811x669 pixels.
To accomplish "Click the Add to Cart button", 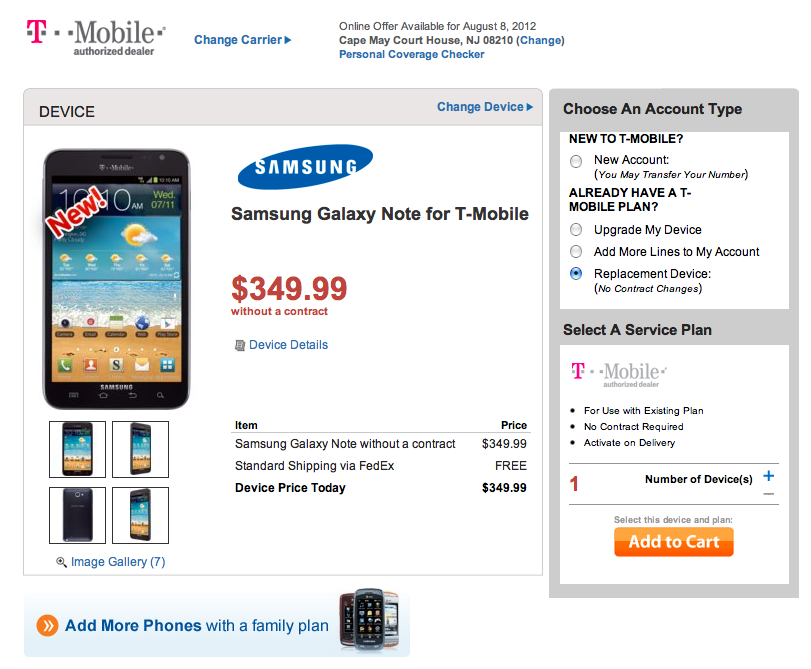I will coord(674,542).
